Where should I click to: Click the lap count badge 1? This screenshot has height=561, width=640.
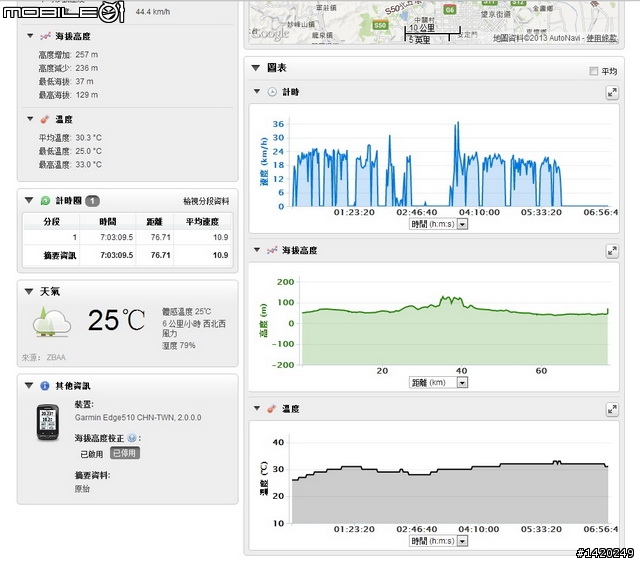coord(92,201)
